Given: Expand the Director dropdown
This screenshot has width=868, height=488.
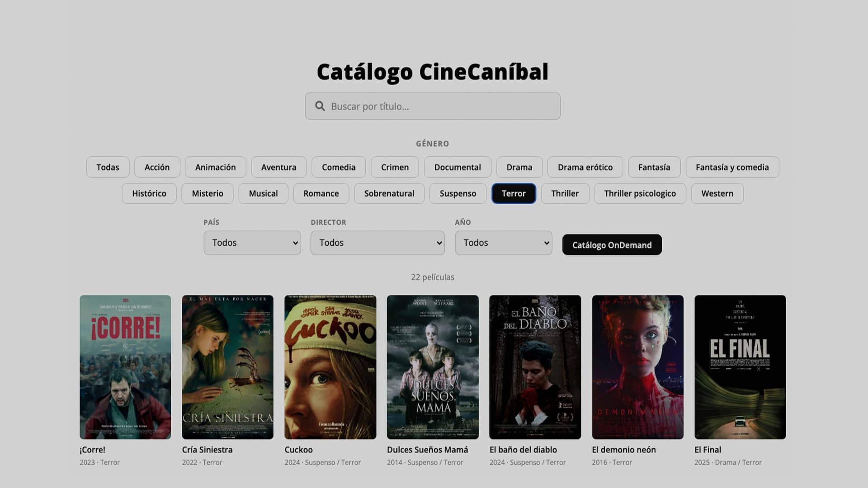Looking at the screenshot, I should pos(377,243).
